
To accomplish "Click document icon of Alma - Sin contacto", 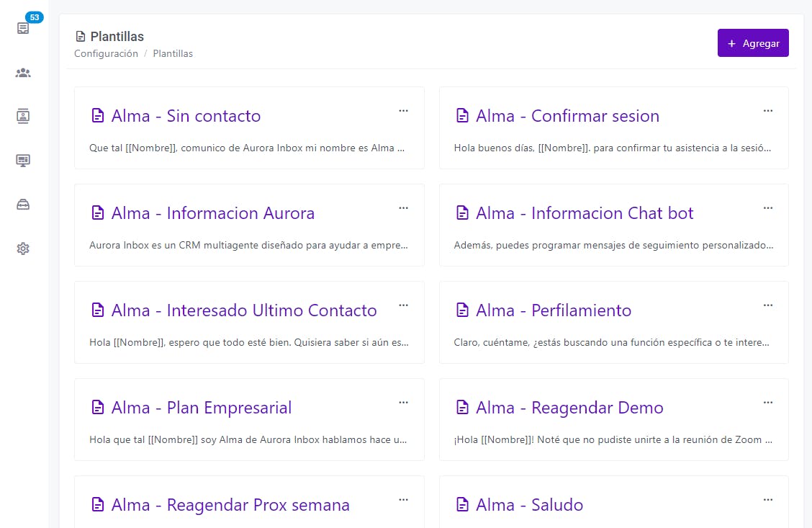I will coord(97,115).
